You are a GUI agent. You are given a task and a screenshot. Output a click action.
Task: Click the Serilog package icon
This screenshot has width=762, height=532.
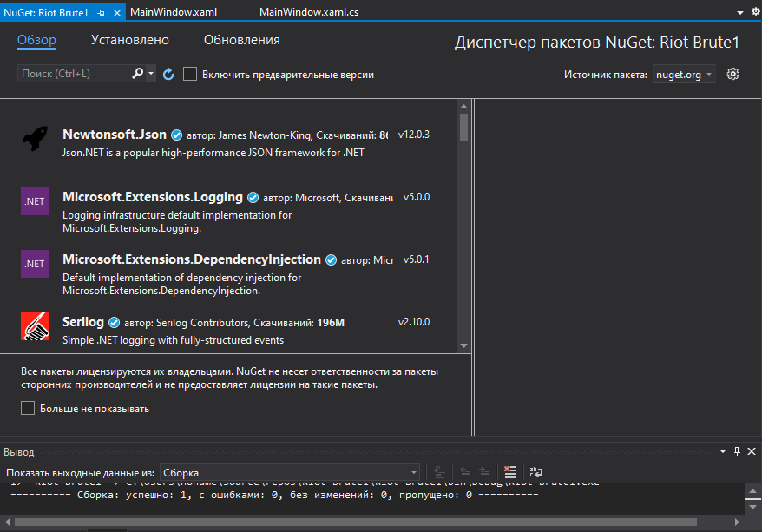pos(35,326)
